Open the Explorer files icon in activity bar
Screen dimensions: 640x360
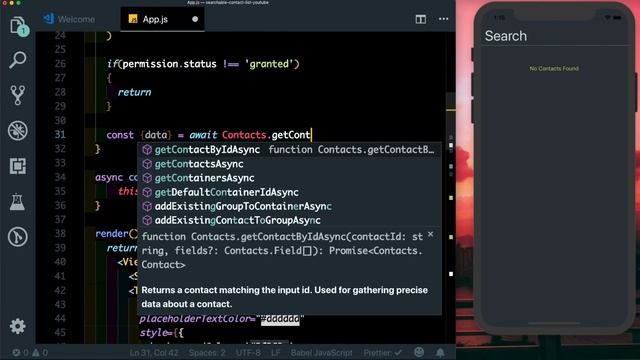[x=18, y=26]
